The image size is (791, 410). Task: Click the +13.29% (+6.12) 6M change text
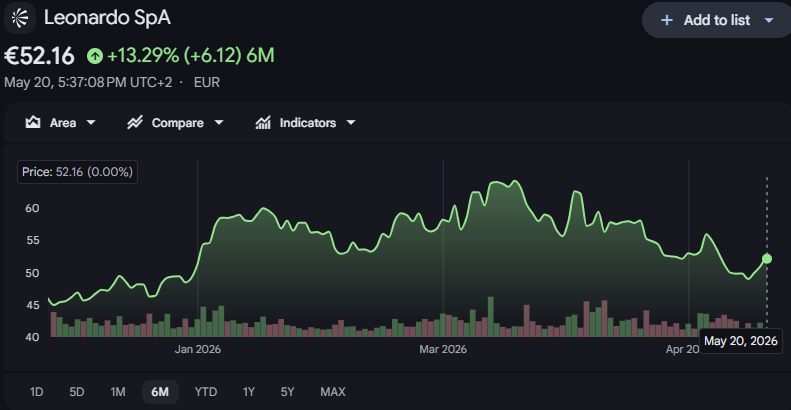tap(191, 55)
